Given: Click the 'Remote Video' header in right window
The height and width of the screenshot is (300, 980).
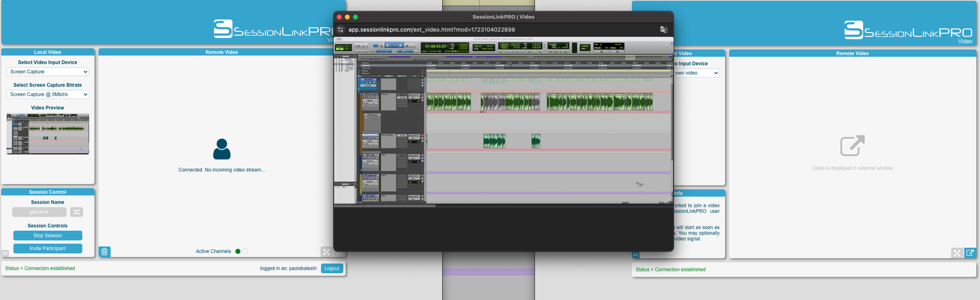Looking at the screenshot, I should point(852,54).
